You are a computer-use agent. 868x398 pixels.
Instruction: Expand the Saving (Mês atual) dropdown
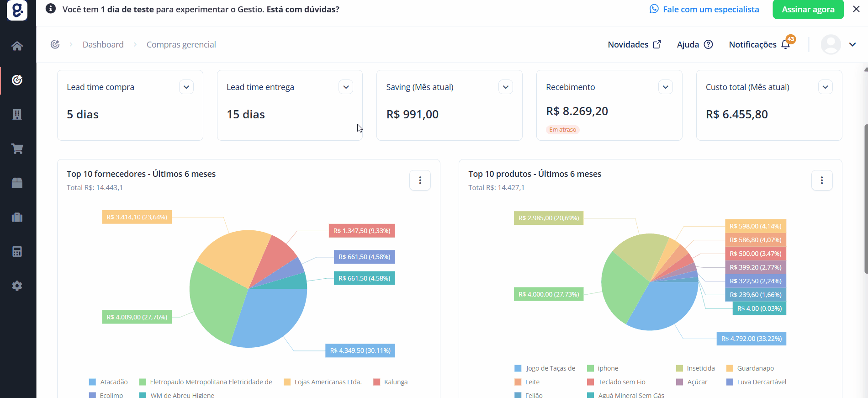point(506,87)
